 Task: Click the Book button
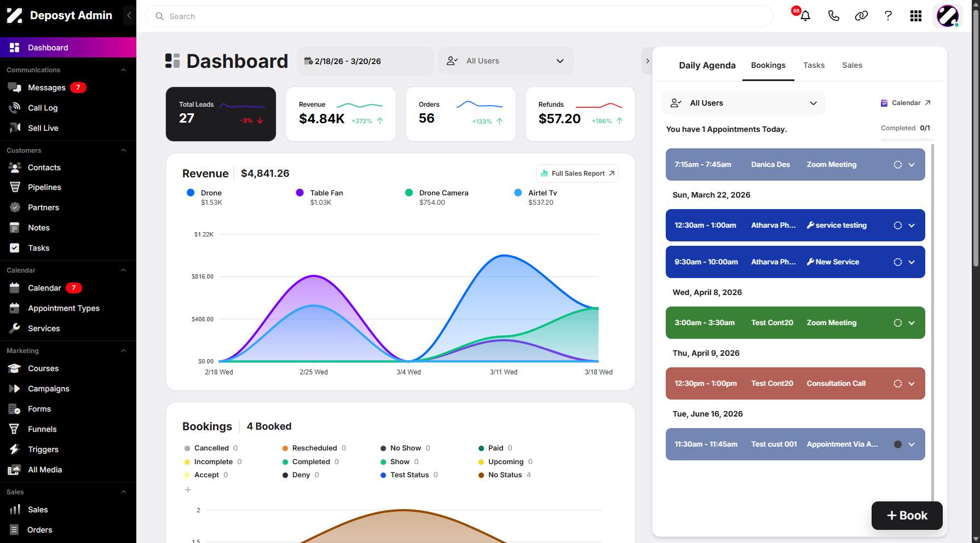point(907,516)
